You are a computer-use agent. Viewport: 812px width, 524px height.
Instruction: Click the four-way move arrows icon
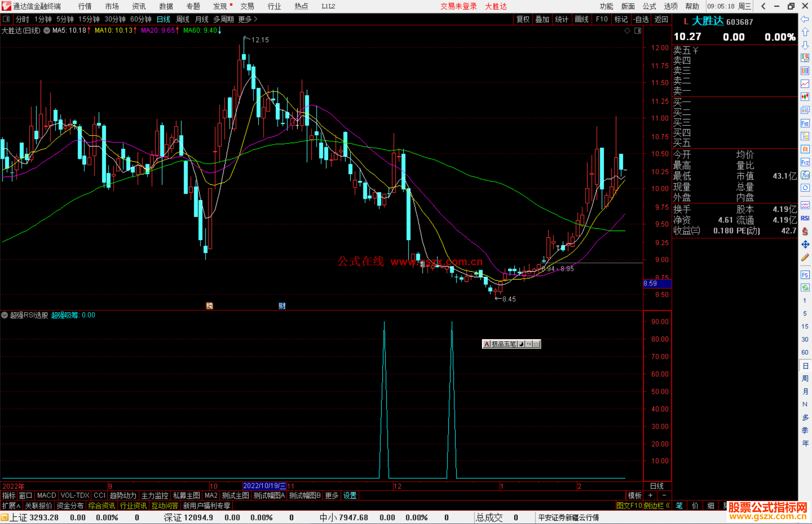(x=805, y=245)
